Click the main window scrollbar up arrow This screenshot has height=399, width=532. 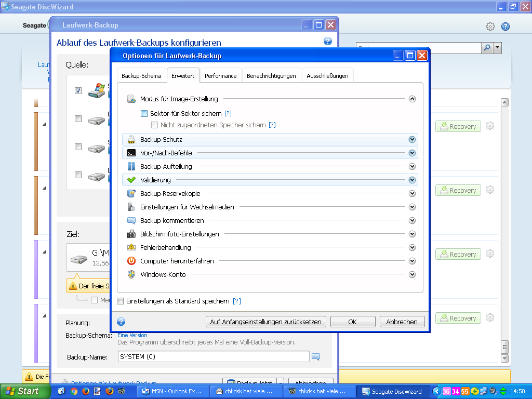[x=505, y=102]
